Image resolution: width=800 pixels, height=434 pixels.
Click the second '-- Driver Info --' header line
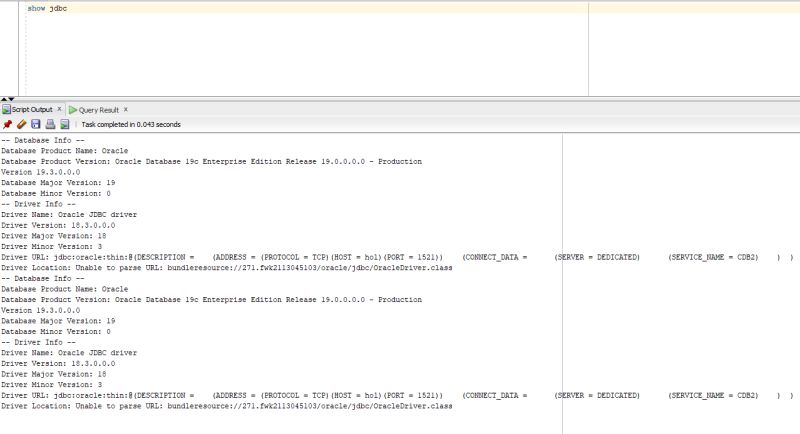tap(38, 342)
